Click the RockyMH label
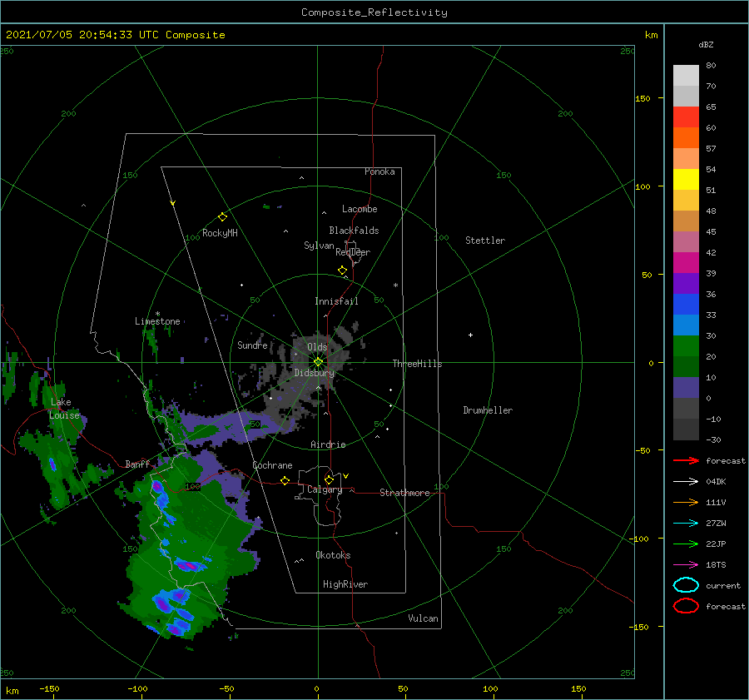 [x=220, y=233]
